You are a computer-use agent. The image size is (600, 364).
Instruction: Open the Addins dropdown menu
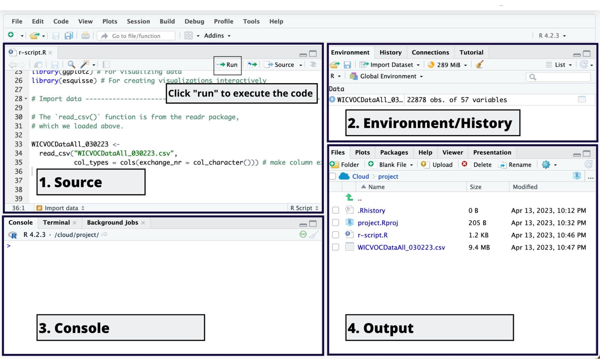click(x=216, y=35)
